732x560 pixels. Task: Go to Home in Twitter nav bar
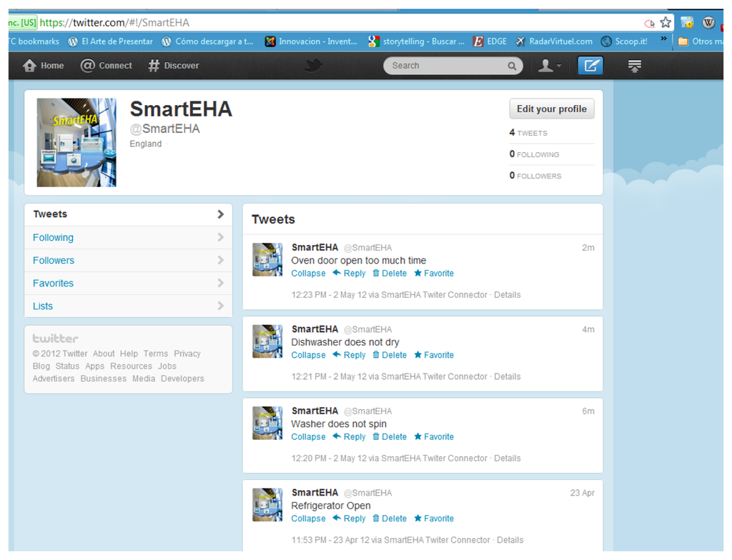44,66
